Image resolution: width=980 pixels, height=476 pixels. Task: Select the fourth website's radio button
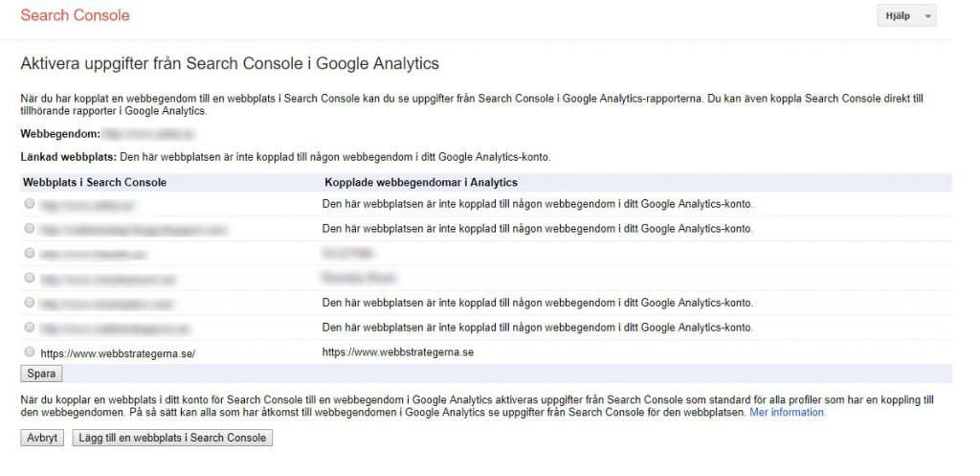pyautogui.click(x=31, y=278)
